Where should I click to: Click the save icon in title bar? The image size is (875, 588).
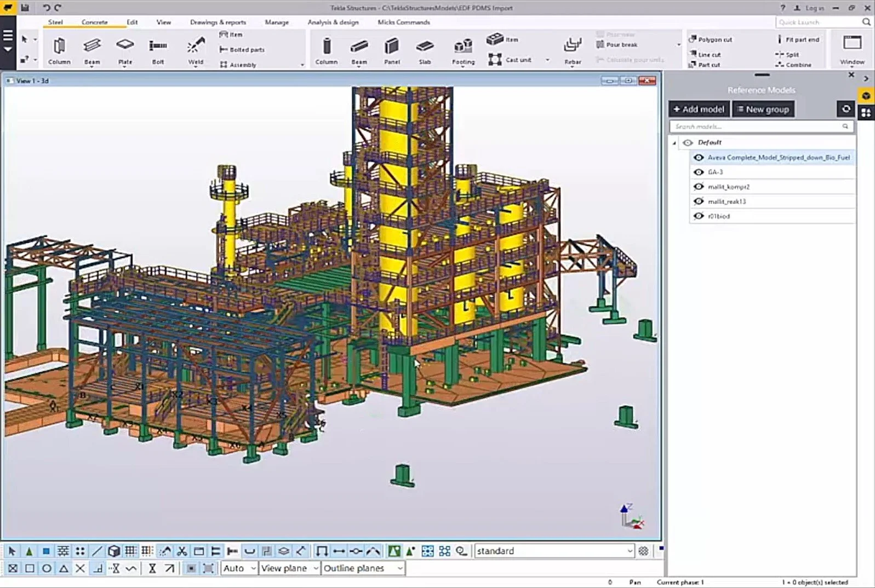[25, 8]
